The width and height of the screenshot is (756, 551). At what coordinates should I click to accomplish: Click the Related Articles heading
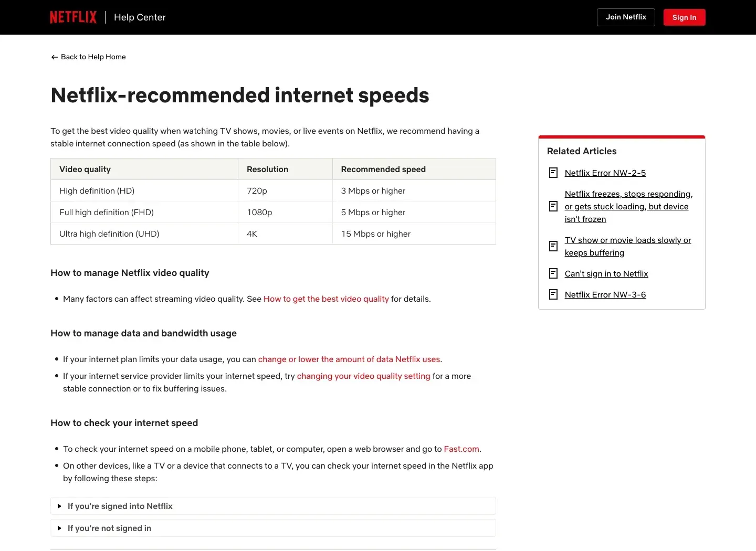(582, 151)
